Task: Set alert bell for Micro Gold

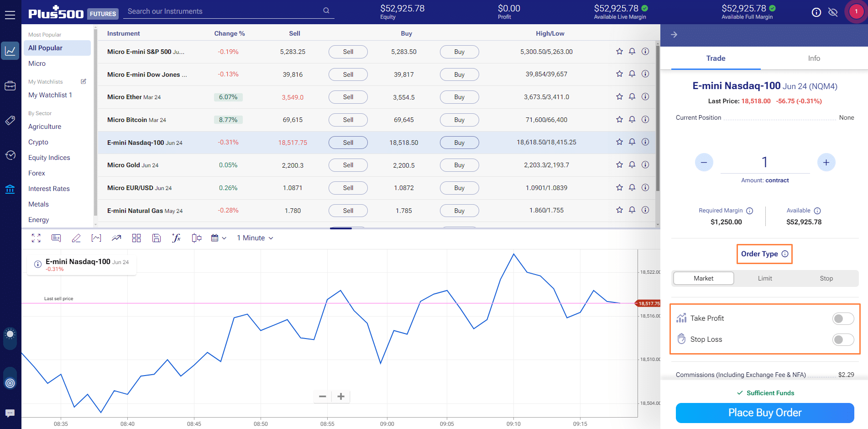Action: click(632, 165)
